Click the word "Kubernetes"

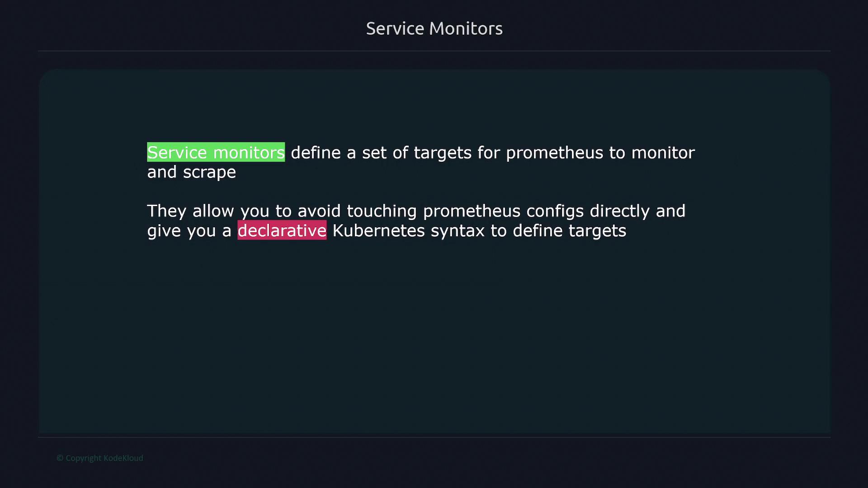(378, 230)
